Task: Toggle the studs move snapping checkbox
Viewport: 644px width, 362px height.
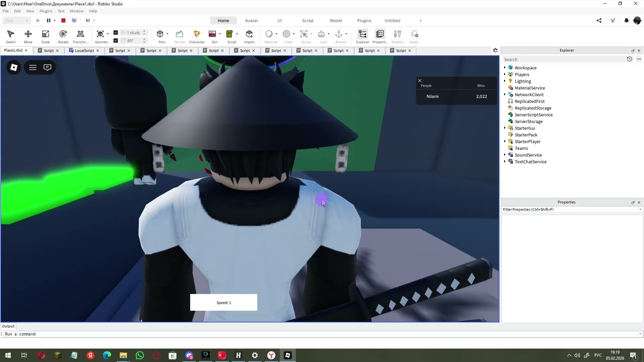Action: (x=116, y=33)
